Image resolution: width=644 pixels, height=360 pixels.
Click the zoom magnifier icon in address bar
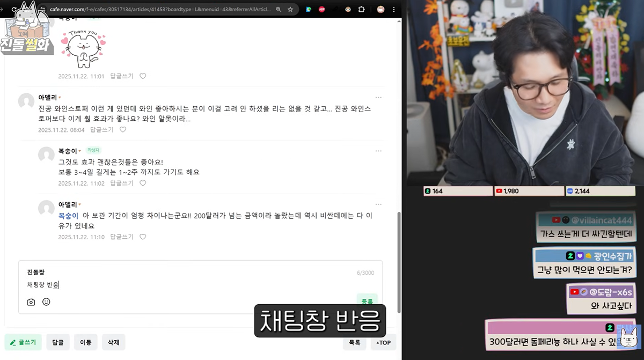[278, 9]
